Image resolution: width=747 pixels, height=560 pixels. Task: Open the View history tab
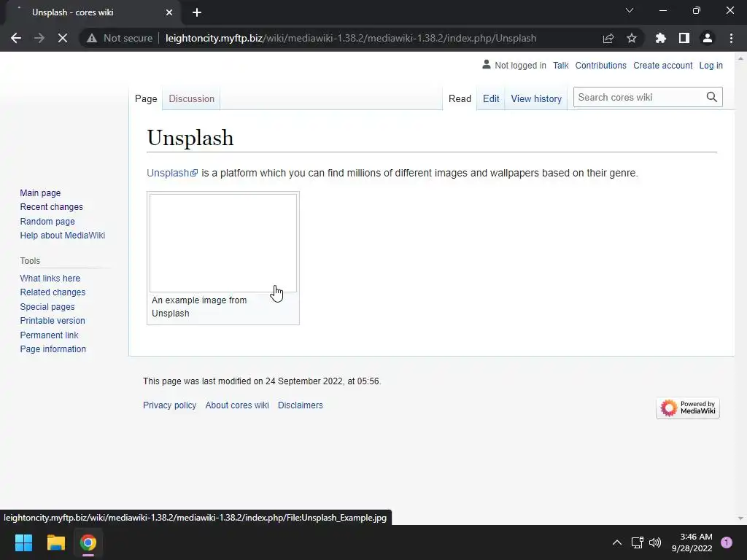pyautogui.click(x=536, y=98)
